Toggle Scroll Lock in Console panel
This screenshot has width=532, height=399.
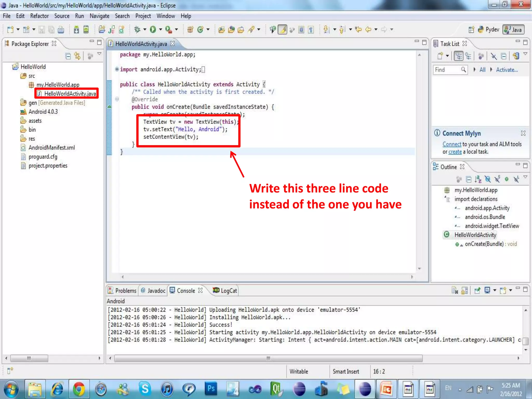click(464, 290)
